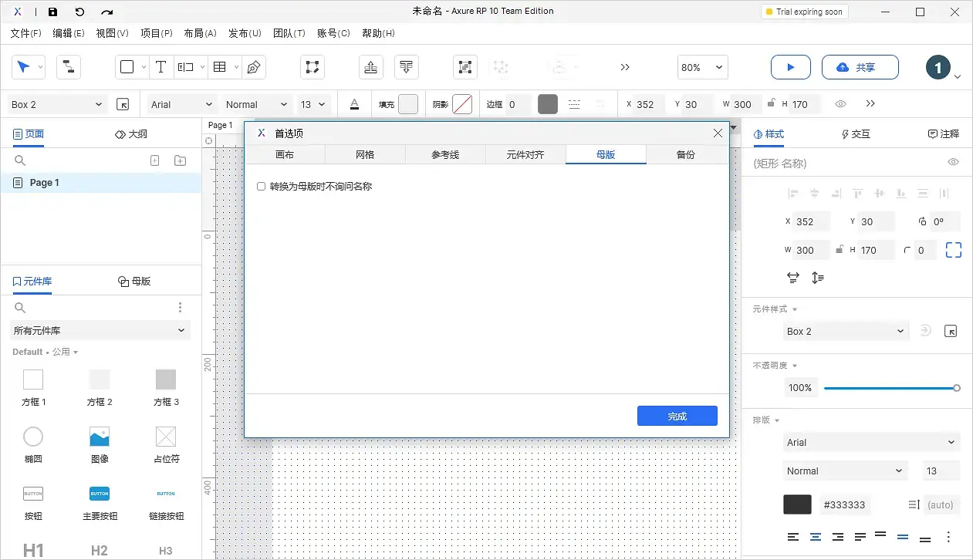Open the Box 2 元件样式 dropdown

[x=846, y=331]
